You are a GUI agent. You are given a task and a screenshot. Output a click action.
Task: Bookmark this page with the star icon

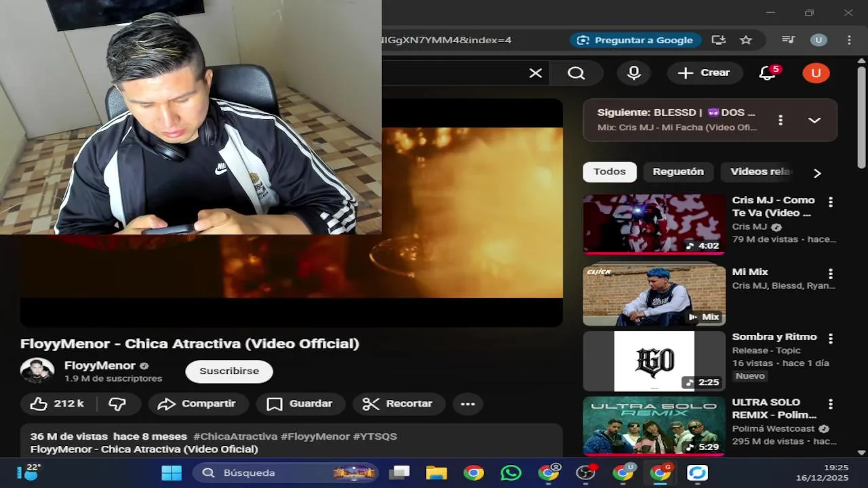click(x=746, y=40)
